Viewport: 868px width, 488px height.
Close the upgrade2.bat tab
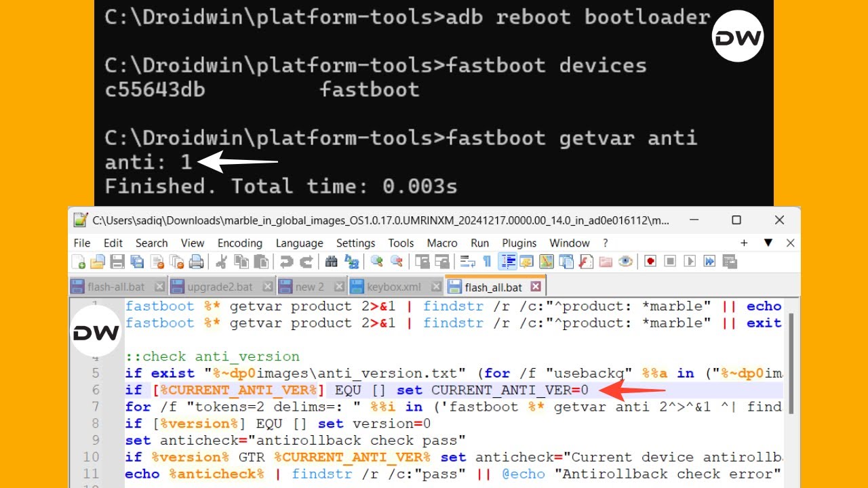click(x=267, y=287)
